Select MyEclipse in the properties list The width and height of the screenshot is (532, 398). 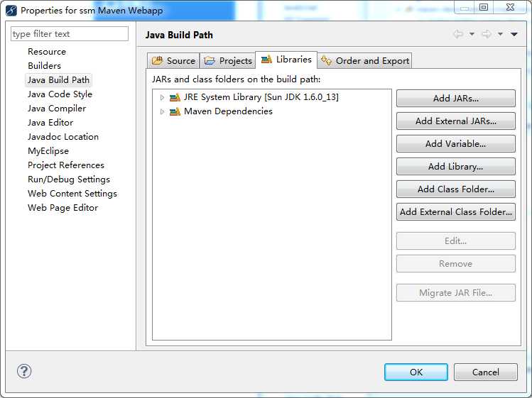click(x=48, y=151)
